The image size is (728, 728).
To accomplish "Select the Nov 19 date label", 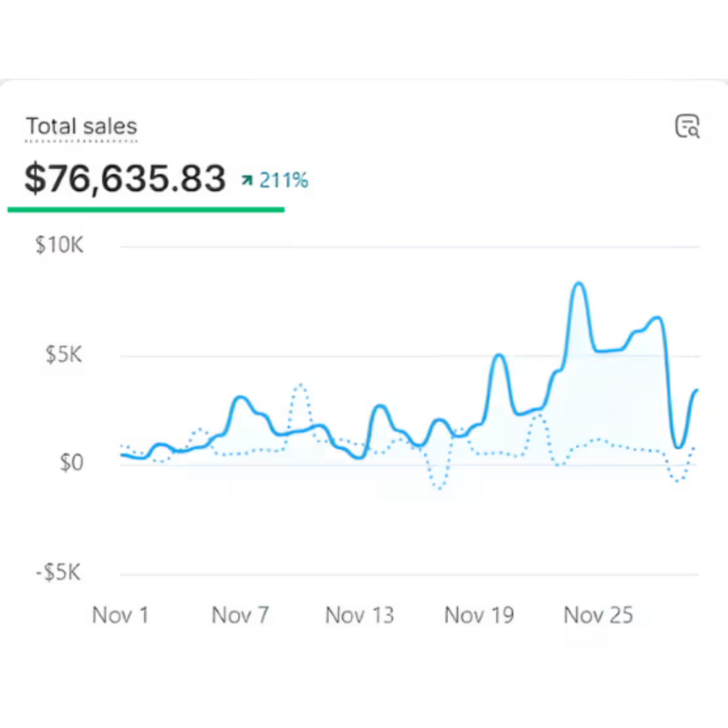I will point(478,615).
